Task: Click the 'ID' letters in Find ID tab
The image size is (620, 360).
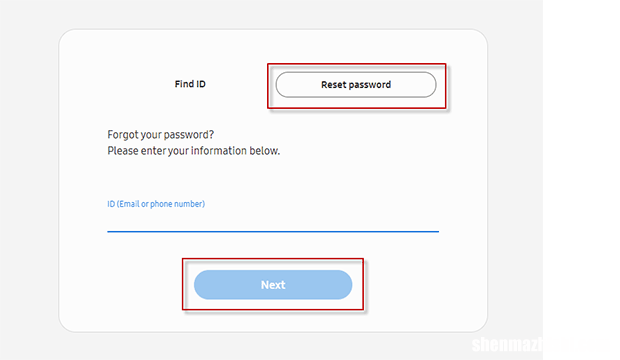Action: click(x=201, y=84)
